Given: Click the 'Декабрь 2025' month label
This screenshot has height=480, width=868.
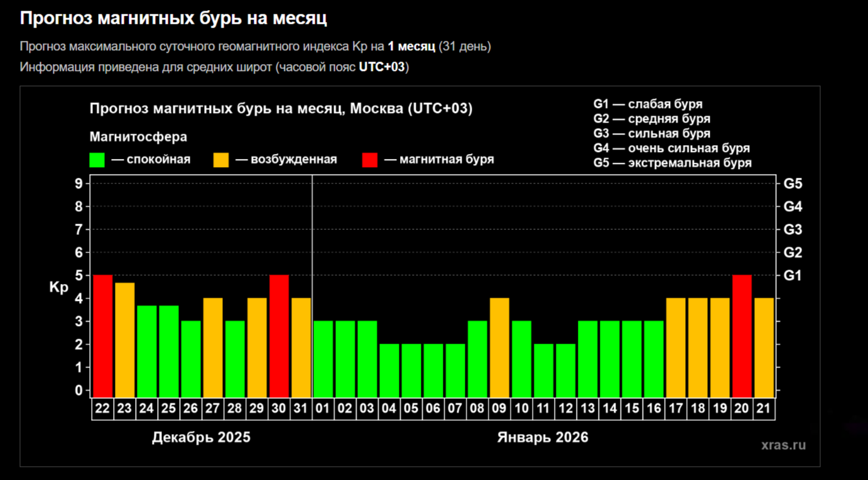Looking at the screenshot, I should coord(201,437).
